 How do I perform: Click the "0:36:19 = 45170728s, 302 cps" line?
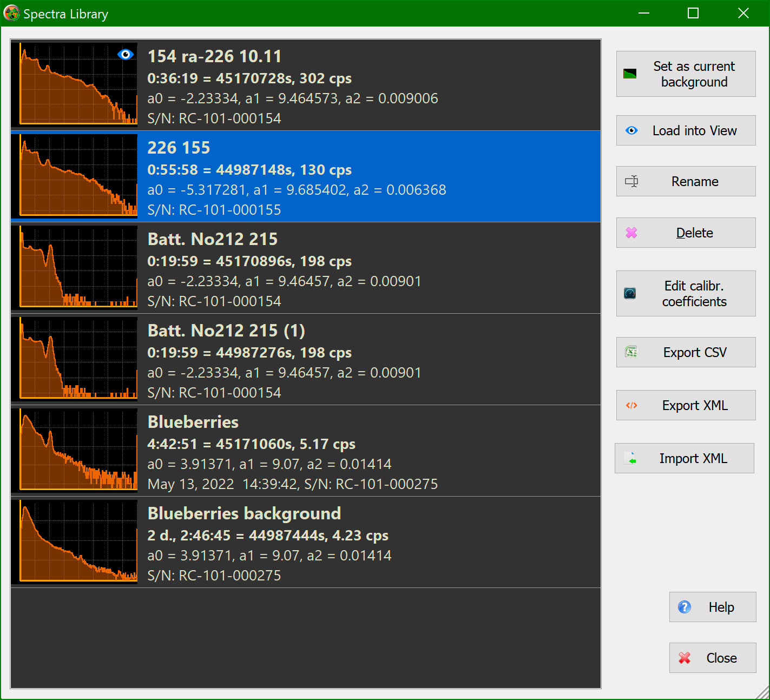click(x=249, y=78)
